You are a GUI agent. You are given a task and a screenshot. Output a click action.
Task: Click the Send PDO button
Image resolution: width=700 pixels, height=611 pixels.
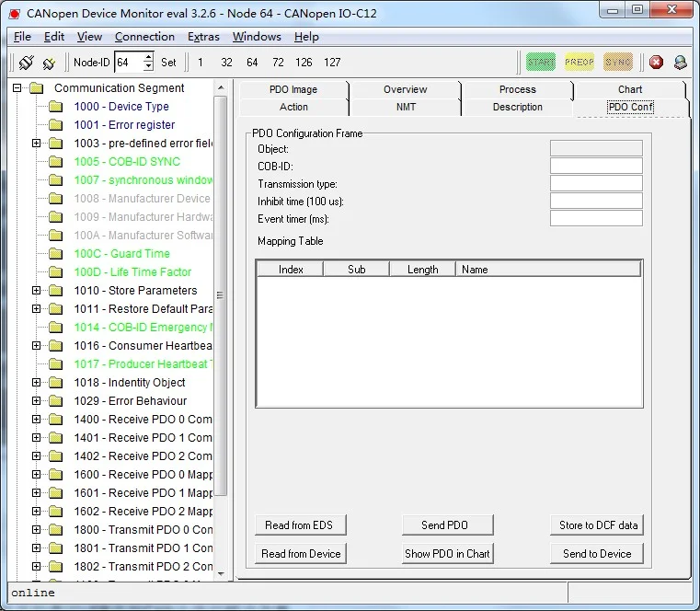click(x=447, y=525)
